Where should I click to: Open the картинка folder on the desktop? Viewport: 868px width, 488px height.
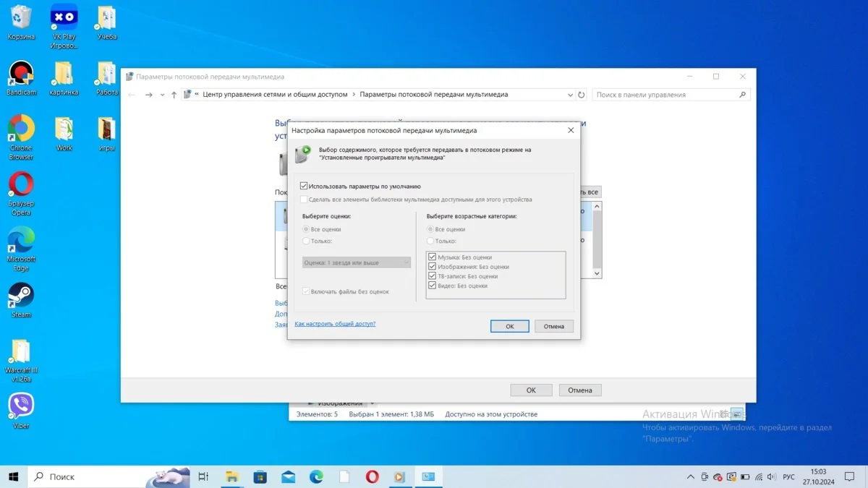pyautogui.click(x=64, y=78)
